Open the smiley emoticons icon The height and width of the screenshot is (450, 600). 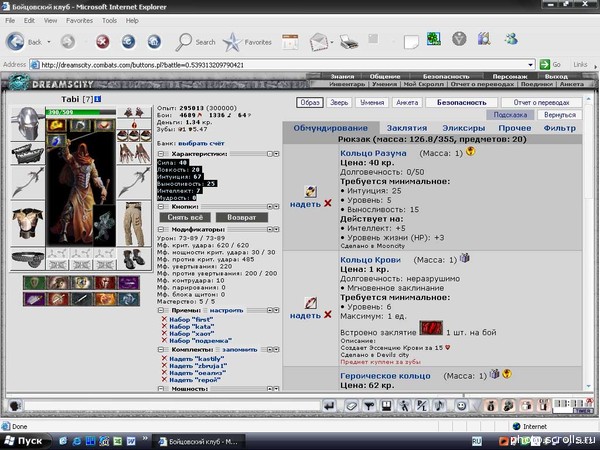tap(461, 406)
